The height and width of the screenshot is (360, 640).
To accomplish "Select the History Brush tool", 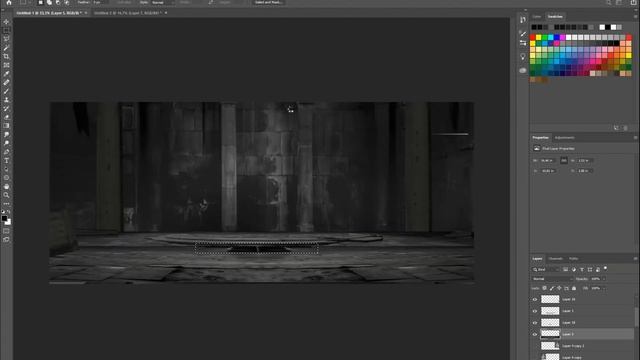I will click(x=6, y=109).
